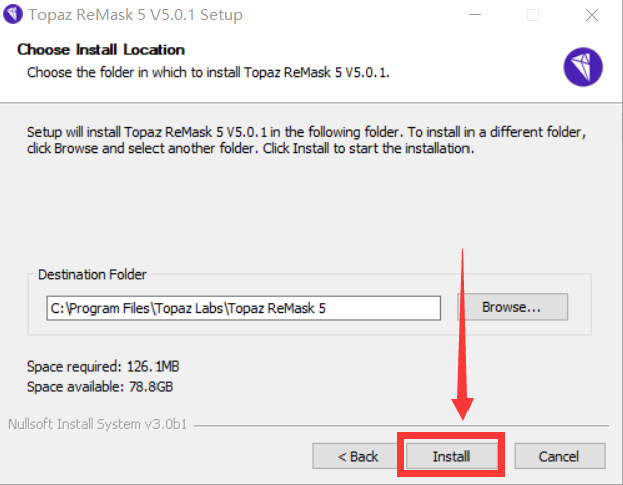Click the blank Destination Folder box area
The image size is (623, 485).
[x=310, y=328]
